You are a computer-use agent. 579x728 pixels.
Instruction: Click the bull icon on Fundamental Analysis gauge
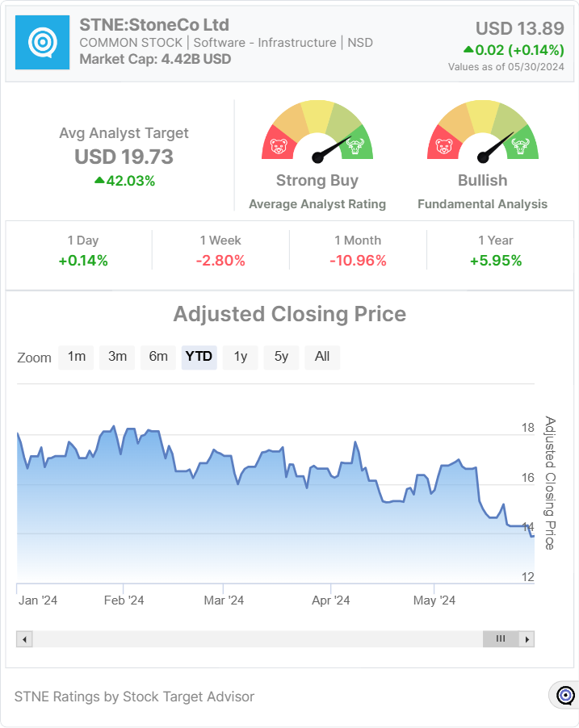pos(520,146)
